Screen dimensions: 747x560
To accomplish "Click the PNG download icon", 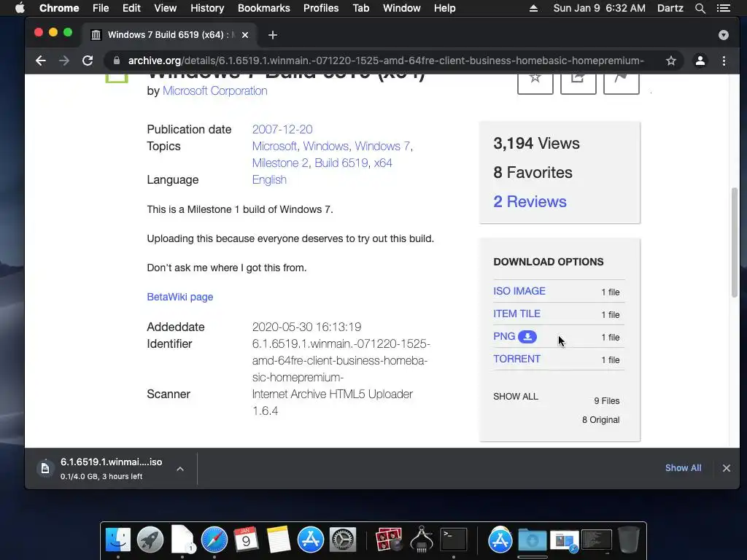I will pos(527,337).
